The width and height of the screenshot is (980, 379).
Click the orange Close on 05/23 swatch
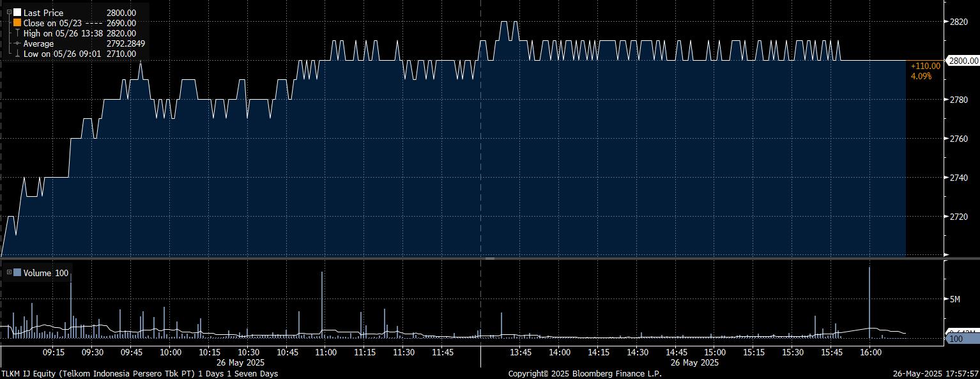click(17, 23)
